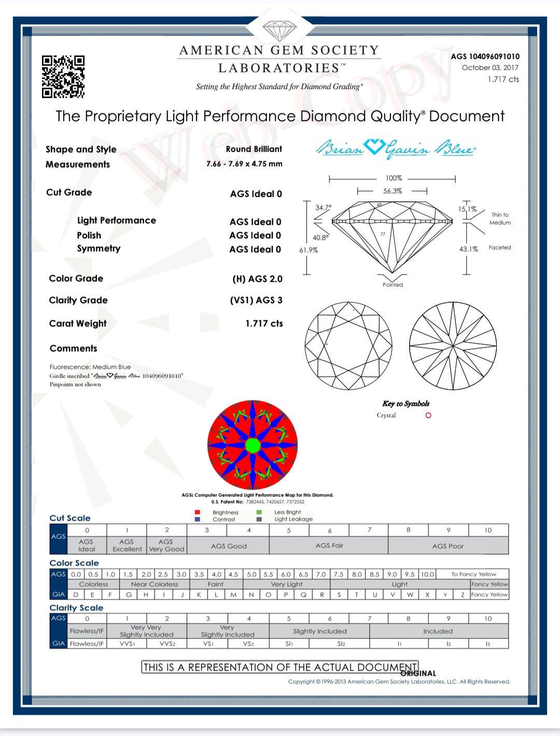Click the AGS Poor cell in Cut Scale

click(448, 546)
